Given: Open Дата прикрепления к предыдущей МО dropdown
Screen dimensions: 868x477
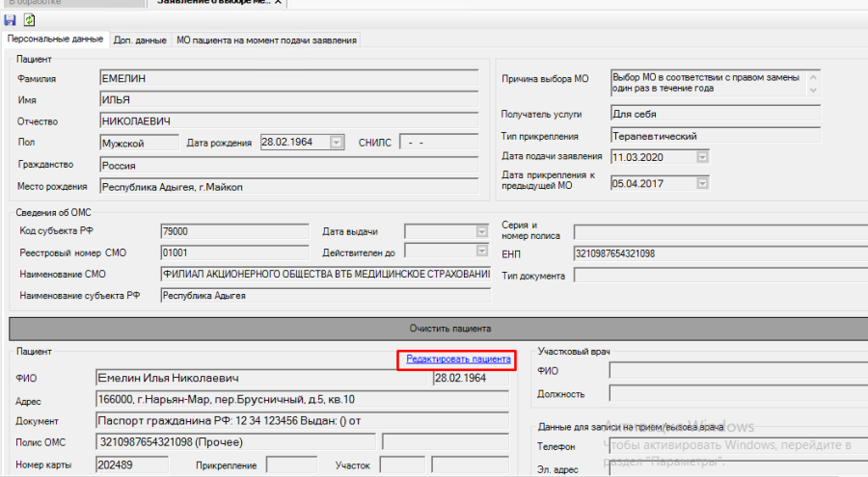Looking at the screenshot, I should pyautogui.click(x=702, y=183).
